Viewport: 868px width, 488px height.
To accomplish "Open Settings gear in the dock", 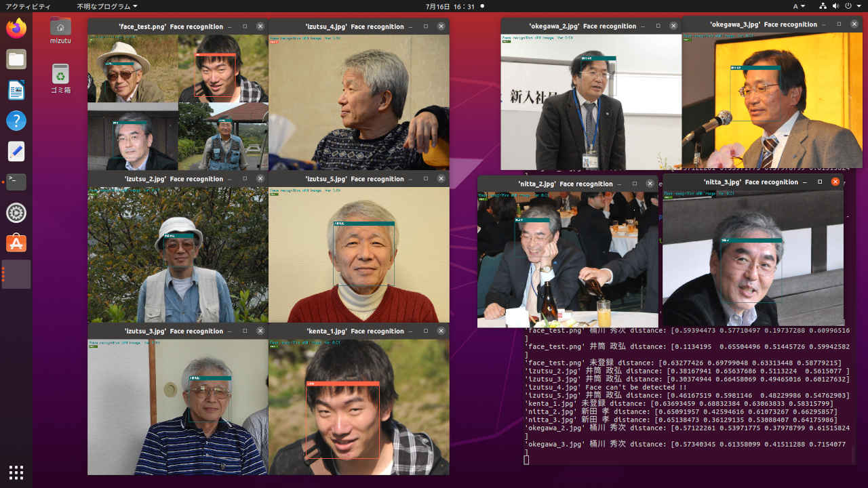I will point(16,213).
